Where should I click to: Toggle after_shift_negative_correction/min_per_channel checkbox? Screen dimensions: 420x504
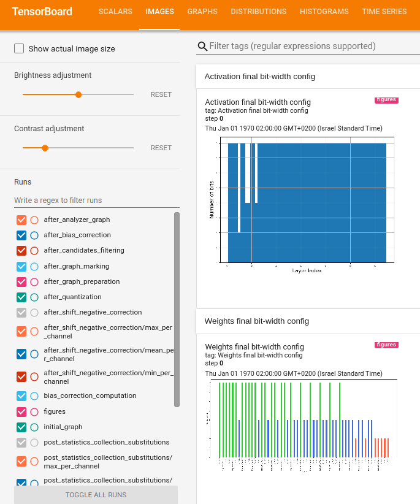pyautogui.click(x=21, y=376)
